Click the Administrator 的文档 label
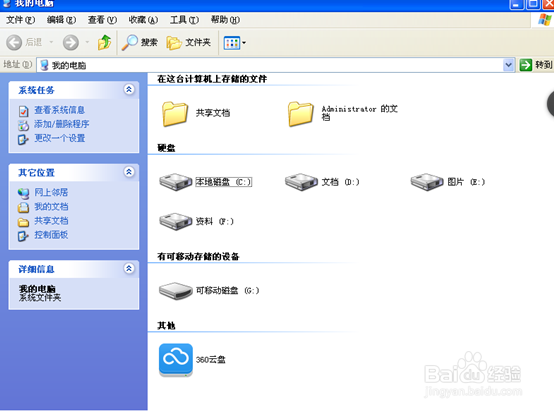The width and height of the screenshot is (554, 411). coord(360,113)
